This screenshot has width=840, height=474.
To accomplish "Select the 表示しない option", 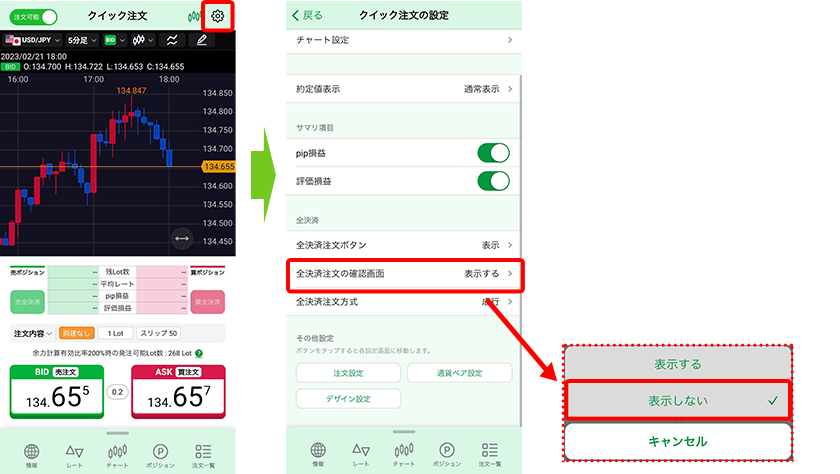I will (678, 400).
